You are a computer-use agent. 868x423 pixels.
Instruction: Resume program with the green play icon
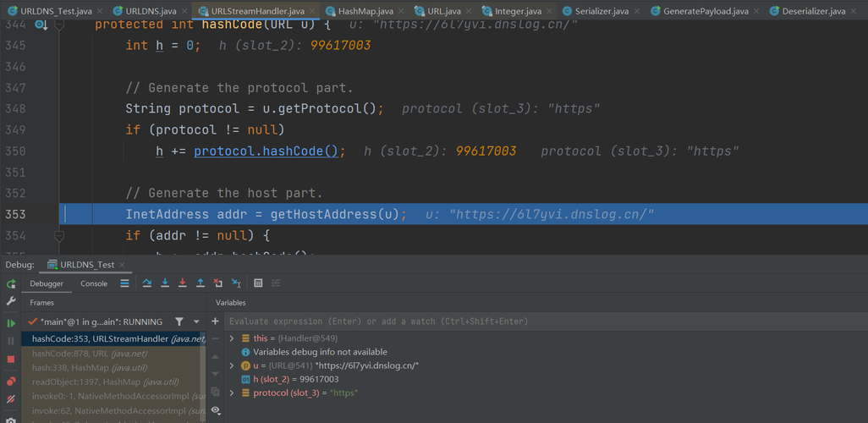[11, 323]
